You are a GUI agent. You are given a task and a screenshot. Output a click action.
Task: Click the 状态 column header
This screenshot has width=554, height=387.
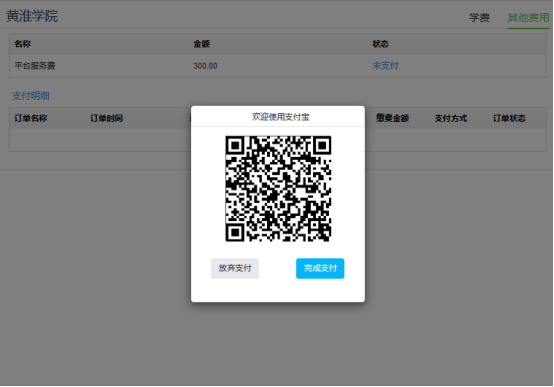tap(381, 44)
